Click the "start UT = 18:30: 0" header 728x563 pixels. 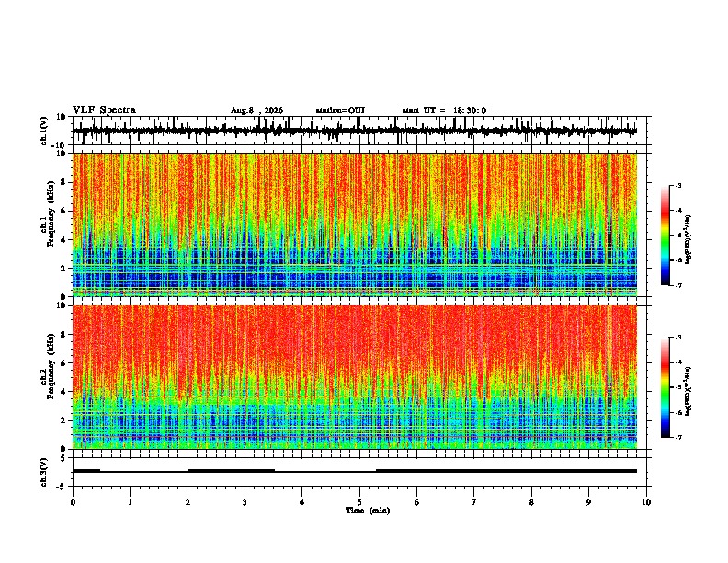pos(444,110)
